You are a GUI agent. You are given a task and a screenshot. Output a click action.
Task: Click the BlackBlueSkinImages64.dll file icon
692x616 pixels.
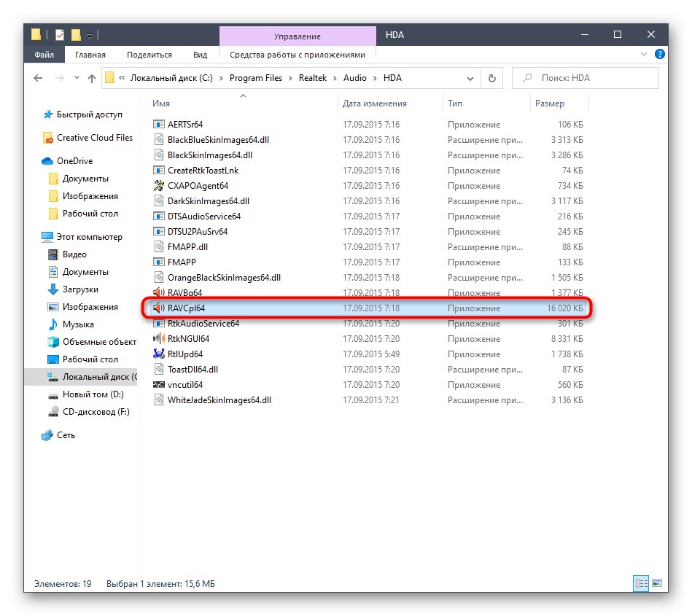[x=158, y=140]
